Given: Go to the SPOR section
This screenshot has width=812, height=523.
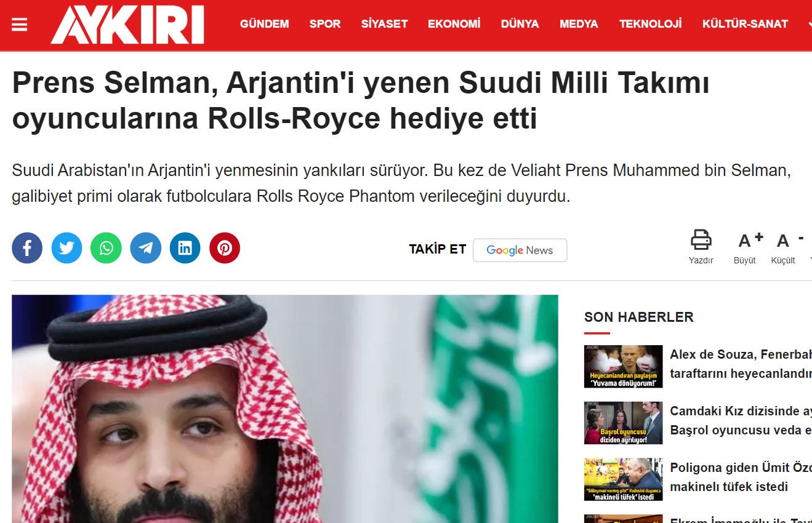Looking at the screenshot, I should coord(325,24).
